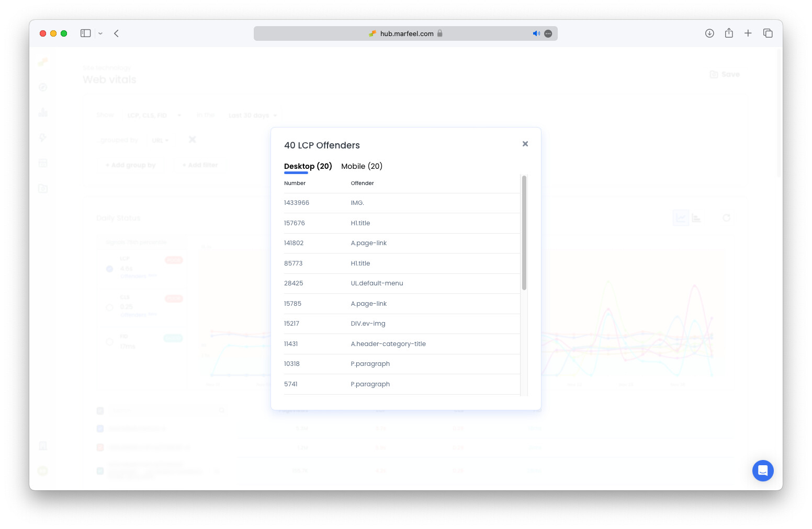This screenshot has height=529, width=812.
Task: Show tab overview icon
Action: [768, 33]
